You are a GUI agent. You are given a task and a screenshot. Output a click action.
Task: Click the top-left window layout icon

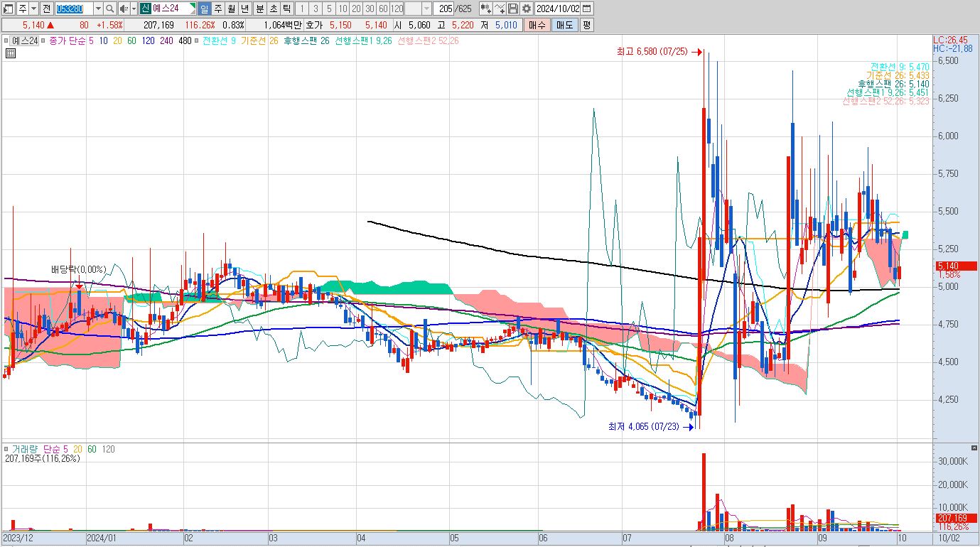9,9
